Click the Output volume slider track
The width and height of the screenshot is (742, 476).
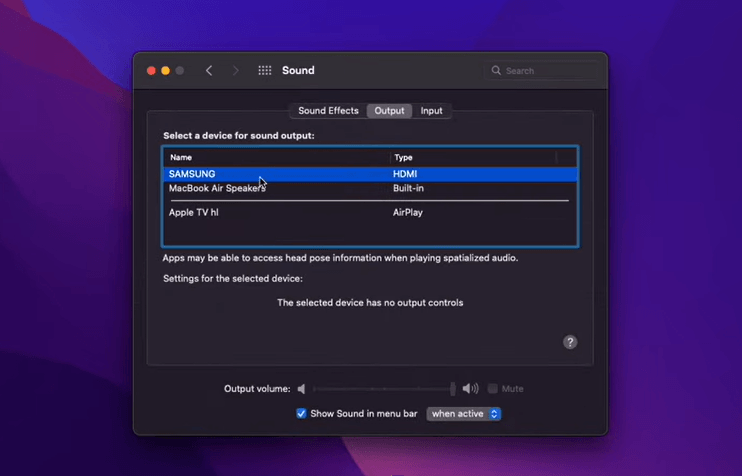(x=384, y=389)
